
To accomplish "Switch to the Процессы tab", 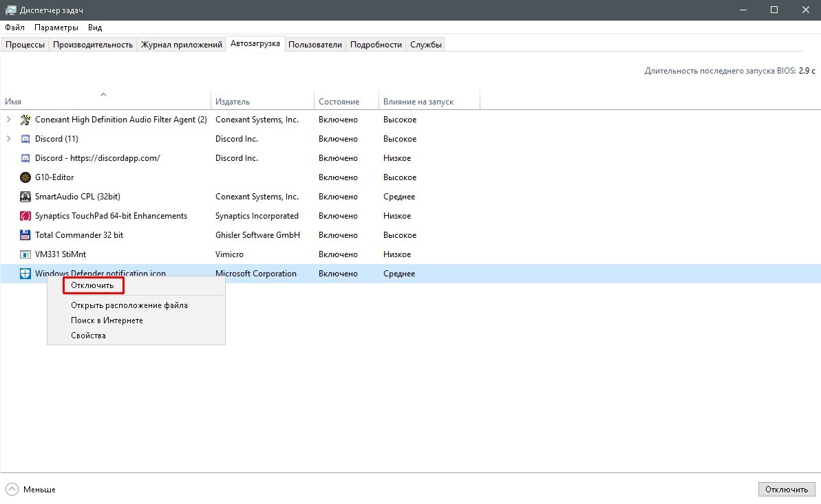I will pyautogui.click(x=25, y=45).
